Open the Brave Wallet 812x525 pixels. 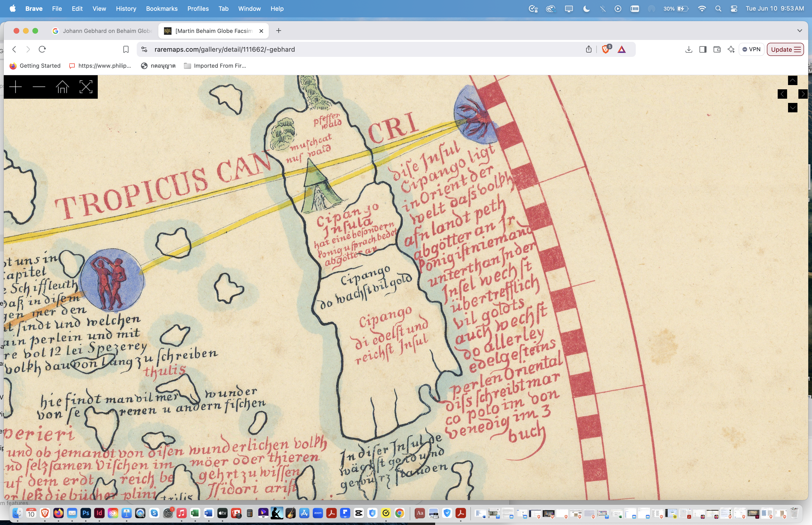point(717,49)
